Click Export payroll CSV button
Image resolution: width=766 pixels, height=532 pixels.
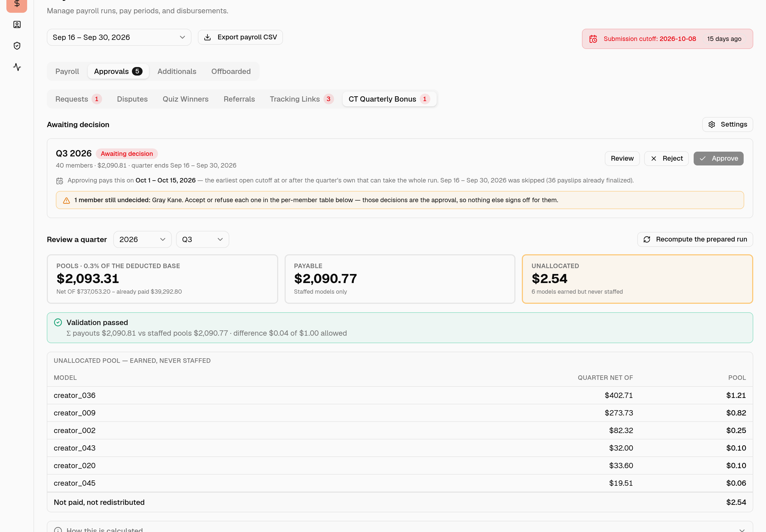[240, 37]
